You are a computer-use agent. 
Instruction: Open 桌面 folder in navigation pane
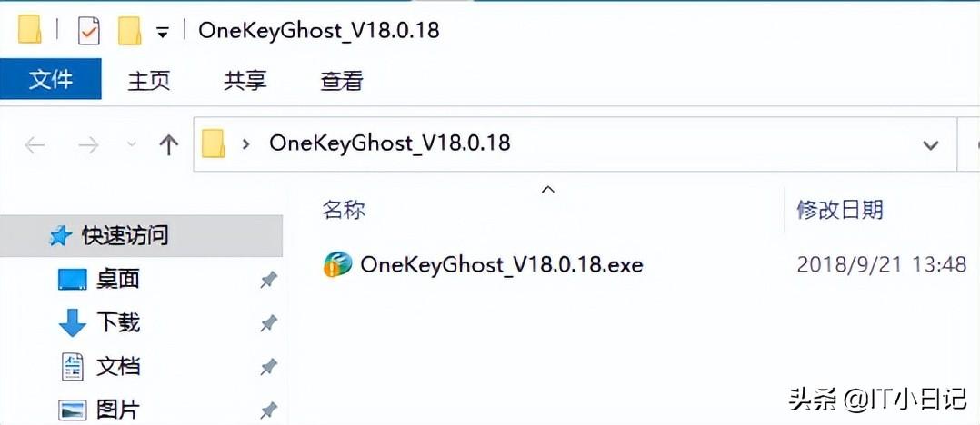coord(117,279)
